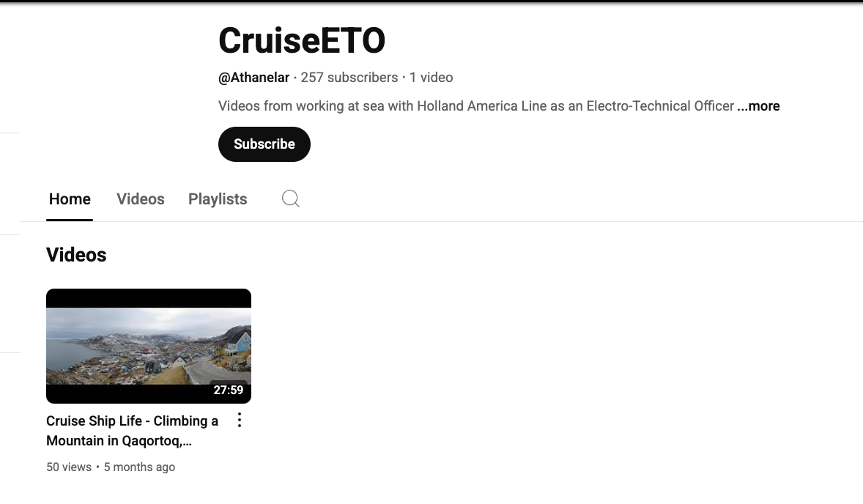The image size is (863, 504).
Task: Click the 27:59 duration badge
Action: (x=229, y=390)
